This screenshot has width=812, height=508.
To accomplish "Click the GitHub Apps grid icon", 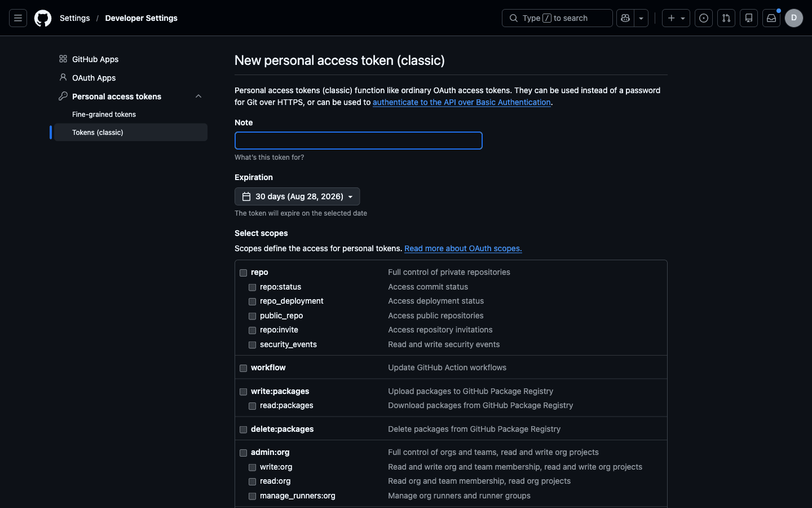I will pyautogui.click(x=63, y=59).
